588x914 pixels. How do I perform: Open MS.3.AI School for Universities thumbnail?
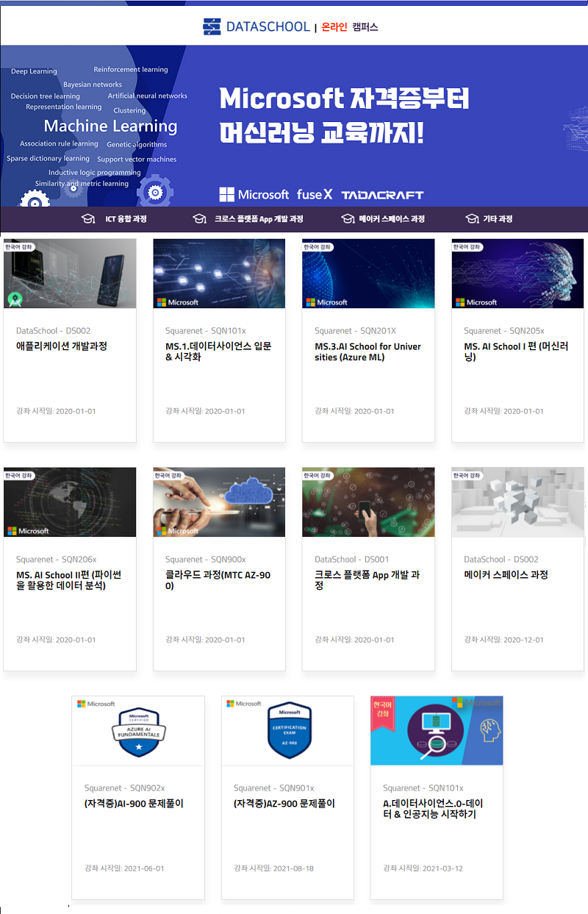pos(368,273)
